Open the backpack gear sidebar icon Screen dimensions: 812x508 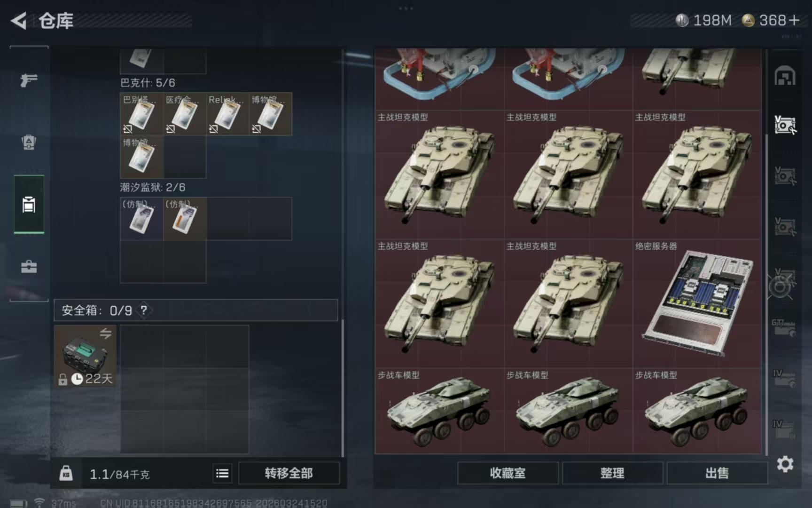tap(29, 142)
